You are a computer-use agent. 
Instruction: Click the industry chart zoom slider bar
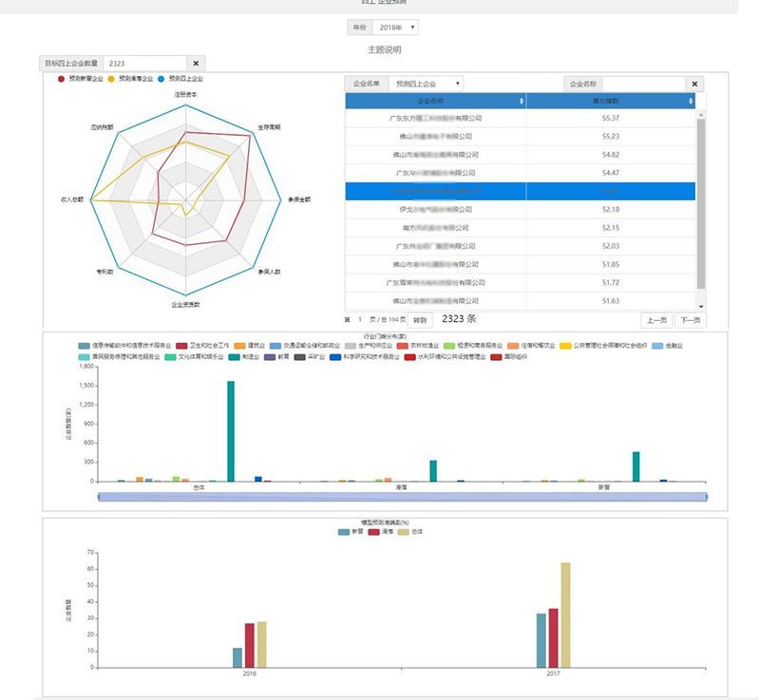(x=401, y=496)
